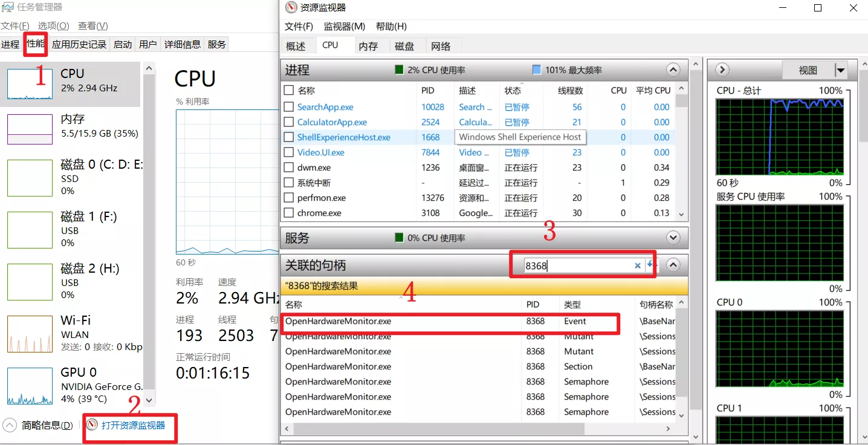Click SearchApp.exe process name
This screenshot has height=445, width=868.
click(x=325, y=107)
